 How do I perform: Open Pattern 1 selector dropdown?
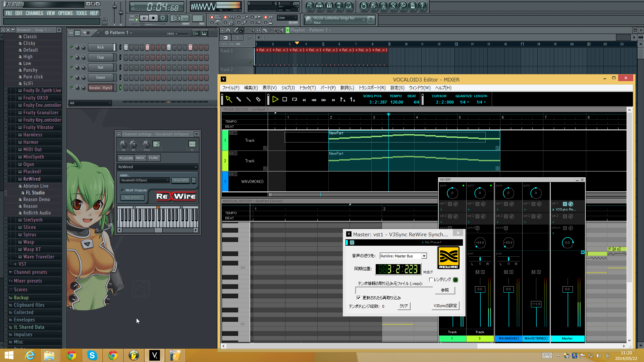tap(118, 33)
